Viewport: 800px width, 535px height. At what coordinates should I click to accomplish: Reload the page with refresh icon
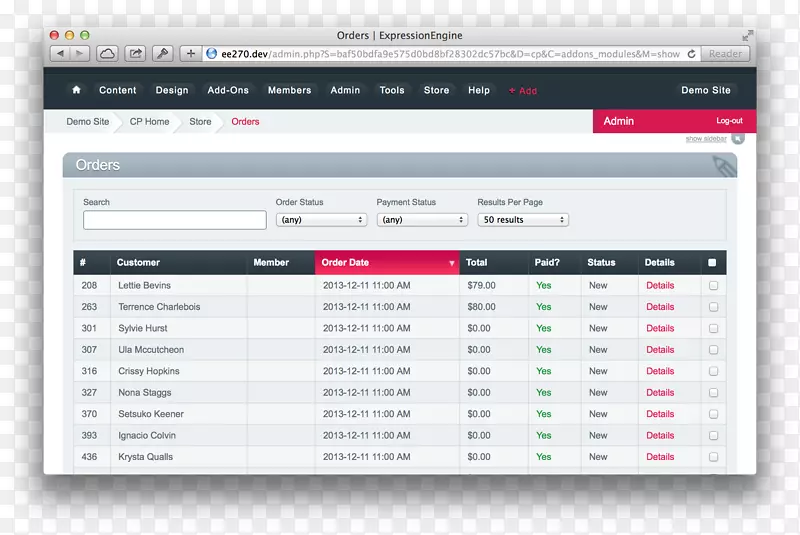point(690,54)
